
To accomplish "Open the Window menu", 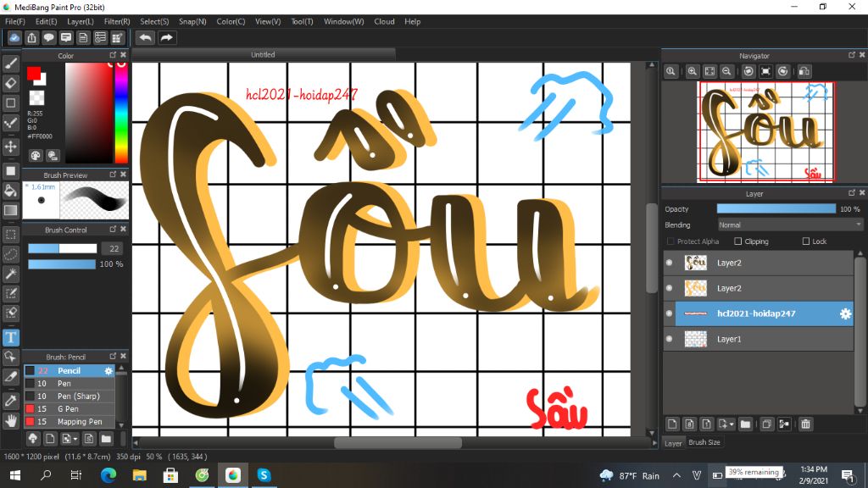I will pyautogui.click(x=344, y=21).
